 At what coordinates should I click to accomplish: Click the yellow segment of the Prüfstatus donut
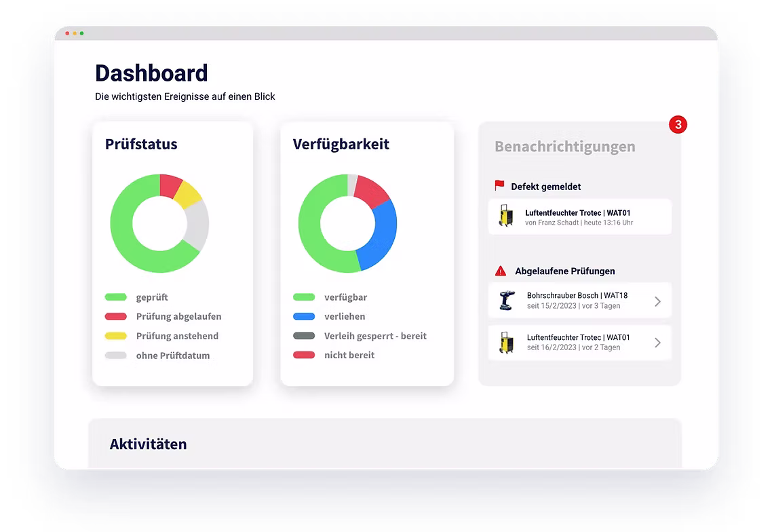pos(189,195)
